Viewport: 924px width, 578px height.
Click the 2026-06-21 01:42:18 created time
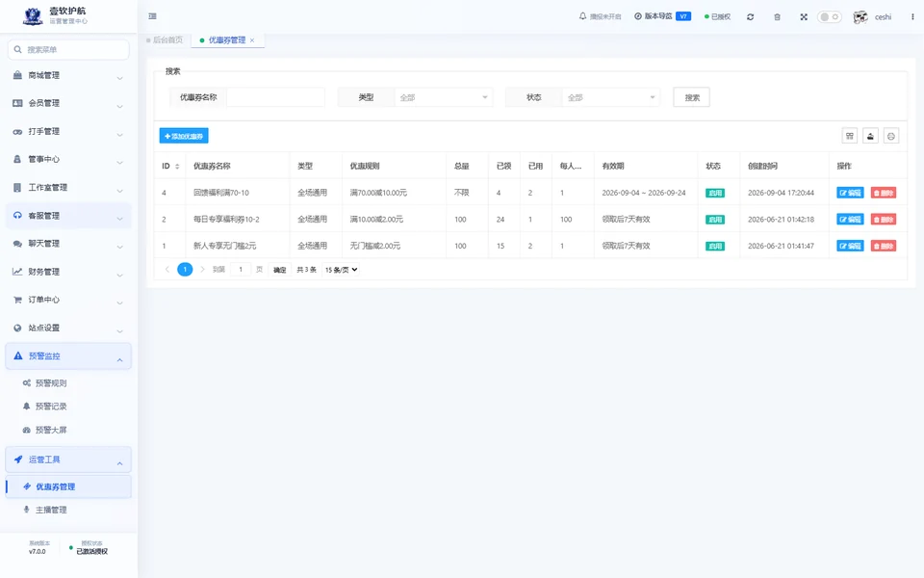(x=781, y=220)
